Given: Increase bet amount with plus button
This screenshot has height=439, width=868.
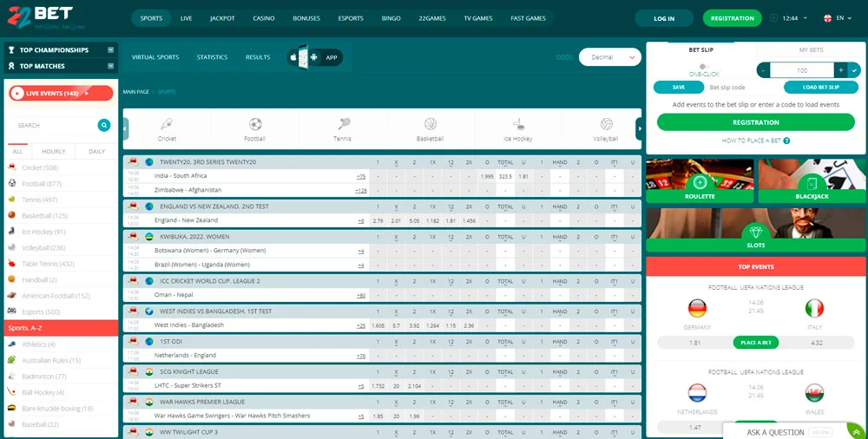Looking at the screenshot, I should [x=841, y=70].
